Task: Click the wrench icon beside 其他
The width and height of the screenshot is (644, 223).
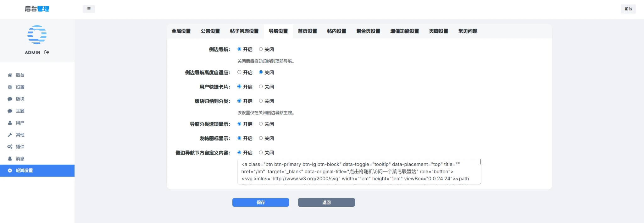Action: 10,135
